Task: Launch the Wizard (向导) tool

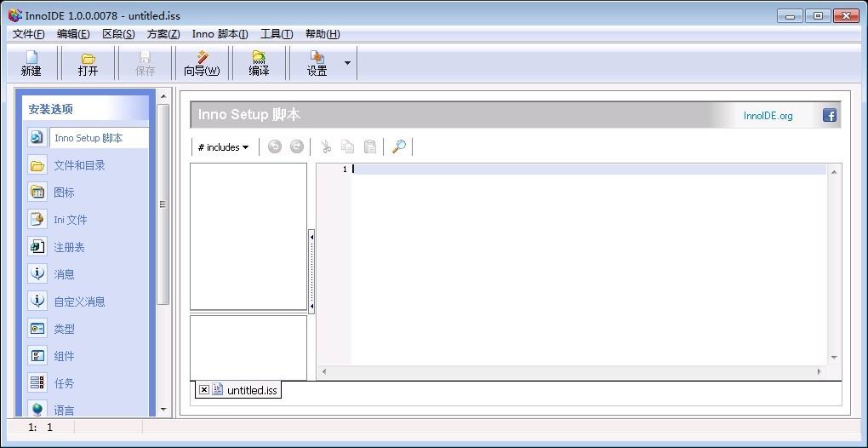Action: 202,63
